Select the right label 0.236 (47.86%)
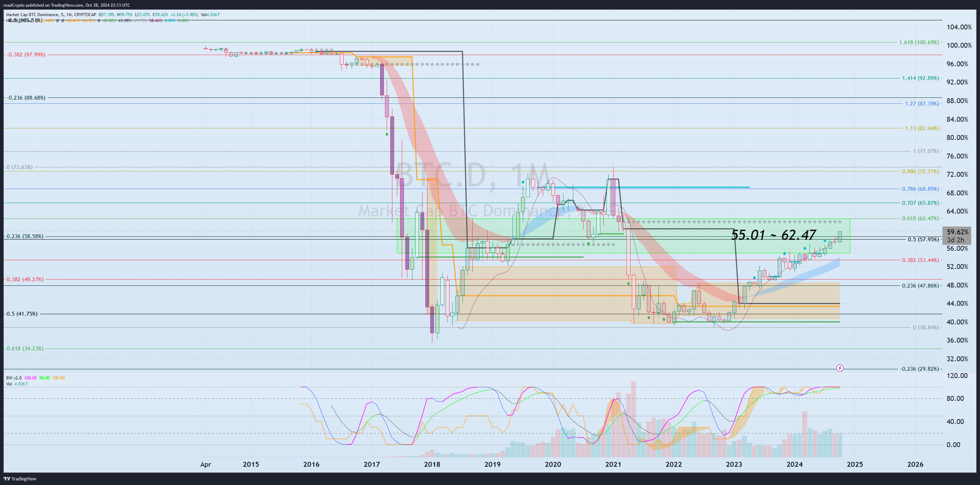Screen dimensions: 980x485 pyautogui.click(x=920, y=285)
